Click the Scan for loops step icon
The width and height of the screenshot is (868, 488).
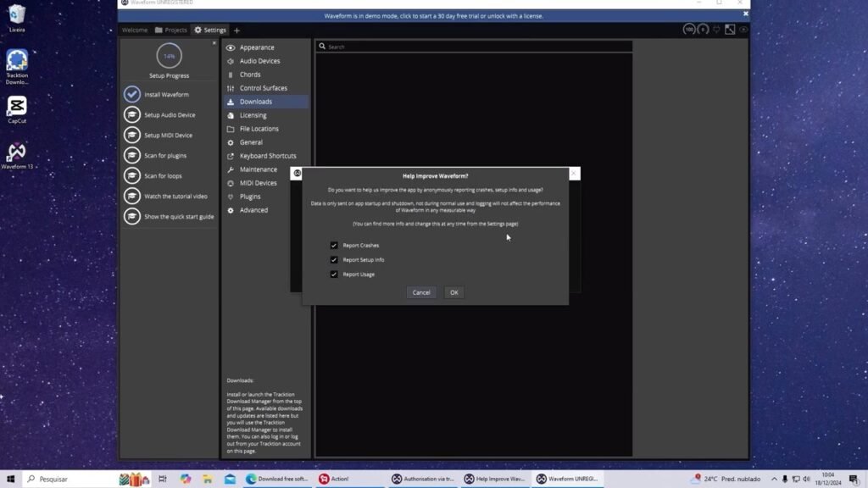point(131,176)
